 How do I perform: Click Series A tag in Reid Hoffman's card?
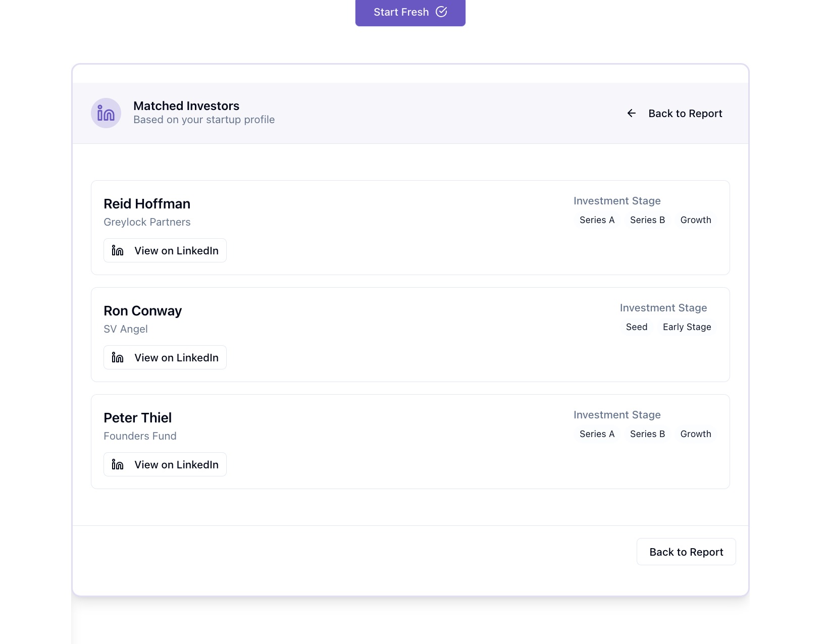597,220
